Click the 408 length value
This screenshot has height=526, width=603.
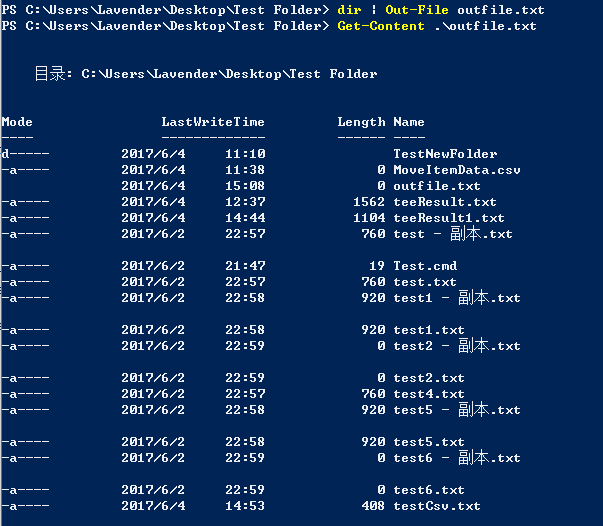[x=373, y=506]
